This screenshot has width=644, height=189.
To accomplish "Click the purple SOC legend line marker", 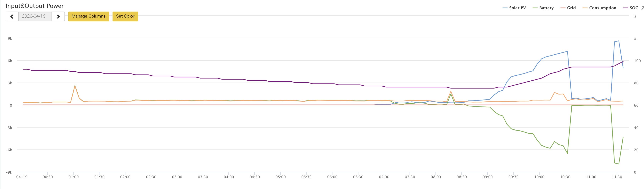I will pyautogui.click(x=625, y=8).
